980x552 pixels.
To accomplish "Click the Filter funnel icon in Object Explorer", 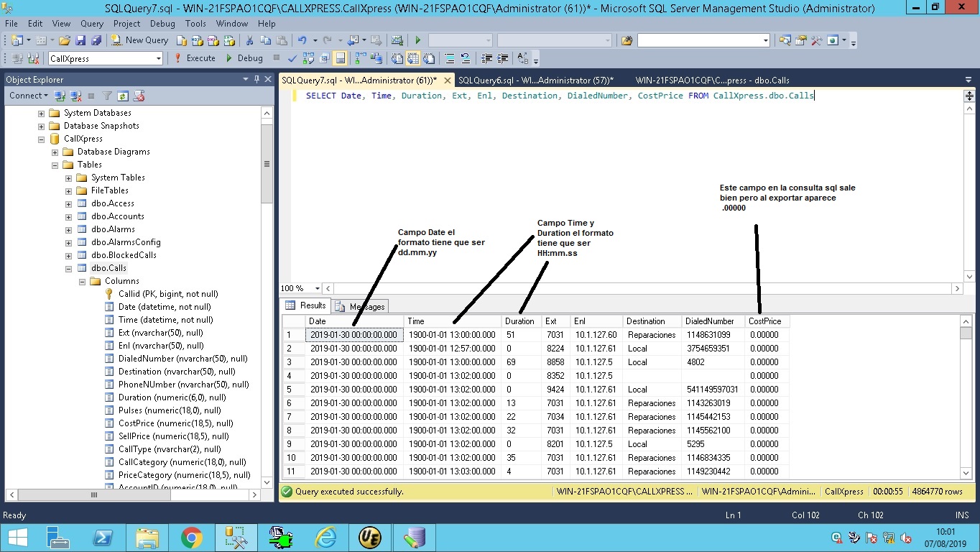I will 106,95.
